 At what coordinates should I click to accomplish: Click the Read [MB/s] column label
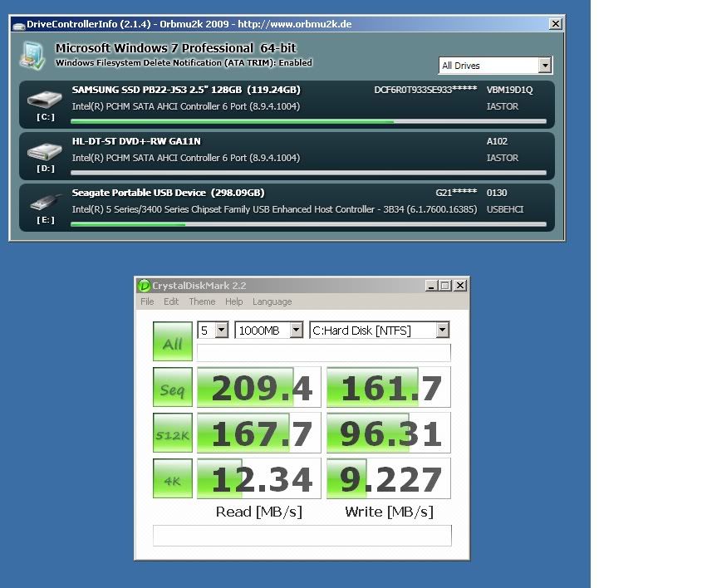click(x=258, y=512)
